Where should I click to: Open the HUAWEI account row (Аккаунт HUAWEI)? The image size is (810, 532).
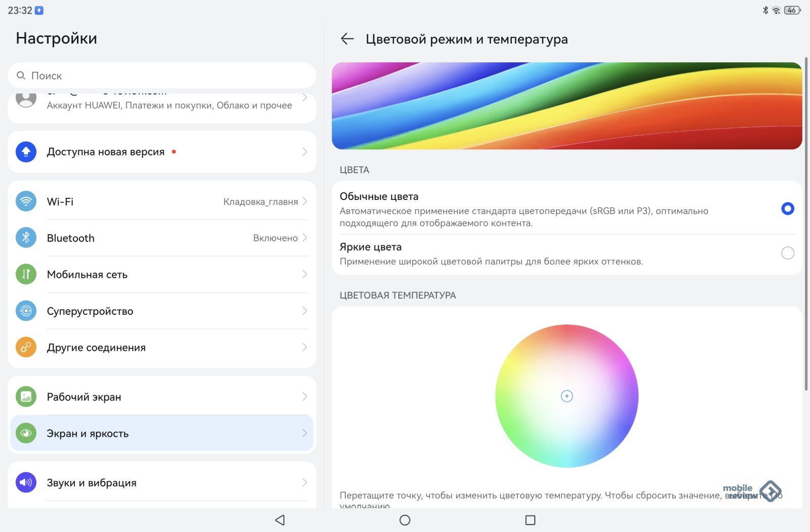pyautogui.click(x=162, y=105)
